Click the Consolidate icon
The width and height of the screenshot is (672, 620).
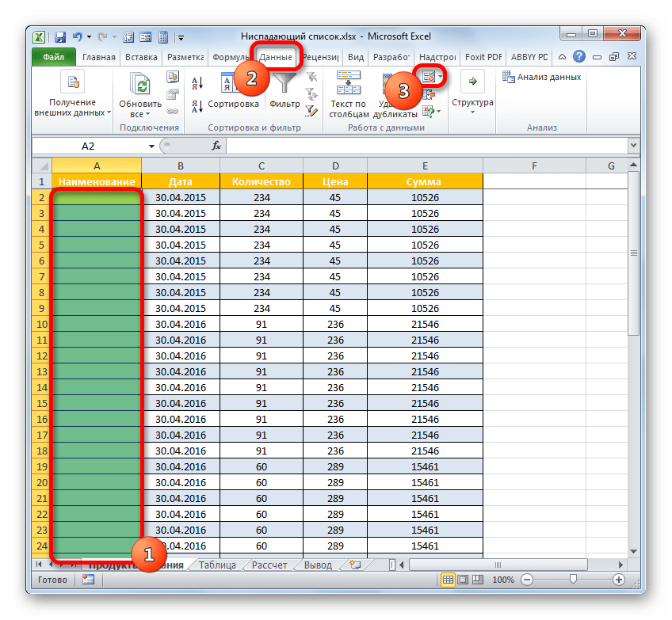(x=429, y=95)
